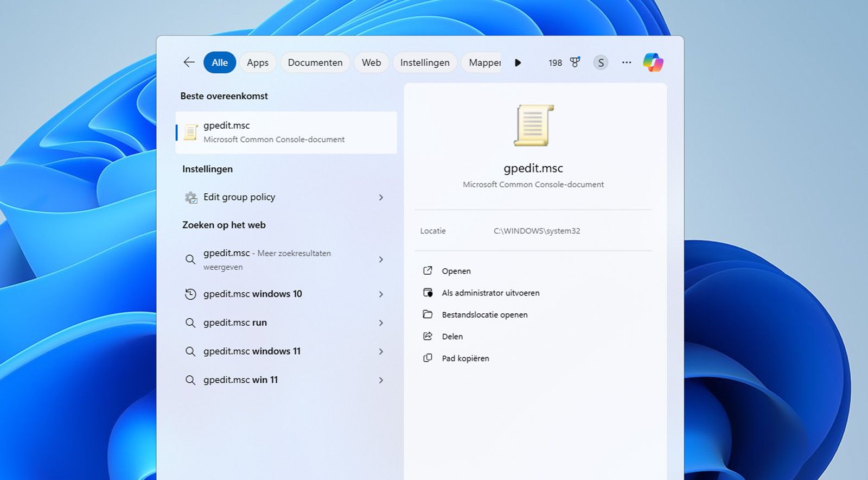The width and height of the screenshot is (868, 480).
Task: Switch to the Instellingen filter tab
Action: click(425, 62)
